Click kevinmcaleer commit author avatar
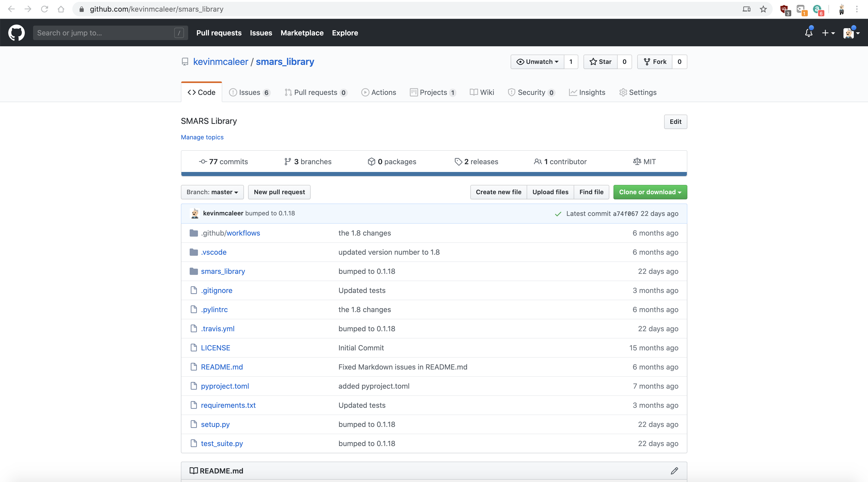 coord(195,213)
